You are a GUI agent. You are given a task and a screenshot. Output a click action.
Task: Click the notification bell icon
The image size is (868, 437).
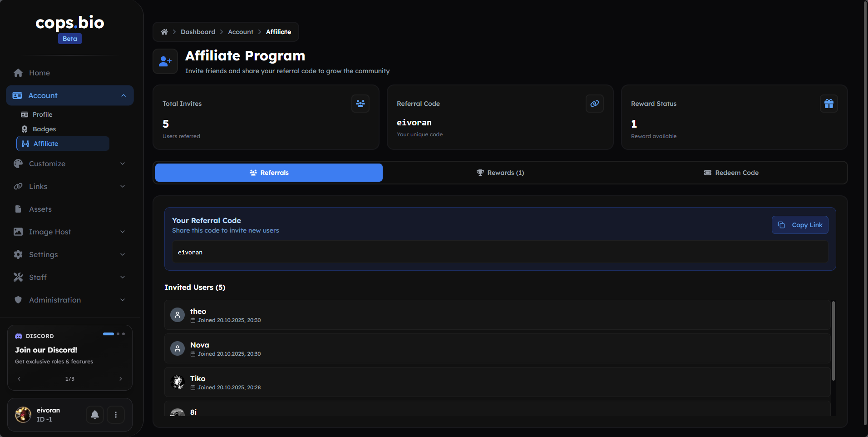[x=95, y=415]
